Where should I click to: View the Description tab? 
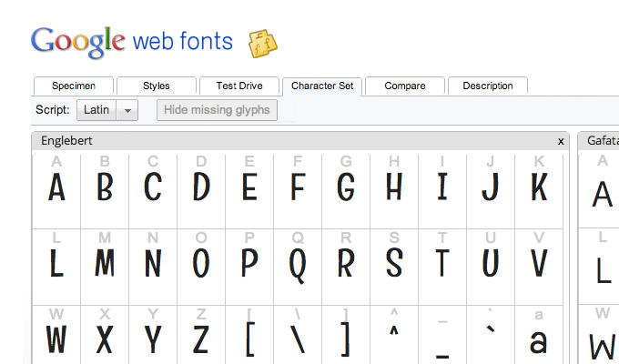(x=488, y=86)
